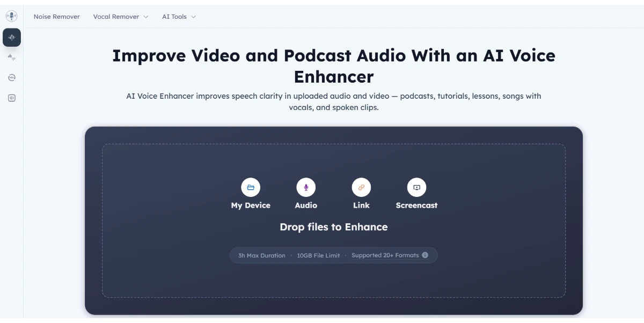644x323 pixels.
Task: Expand the Vocal Remover dropdown
Action: pos(120,17)
